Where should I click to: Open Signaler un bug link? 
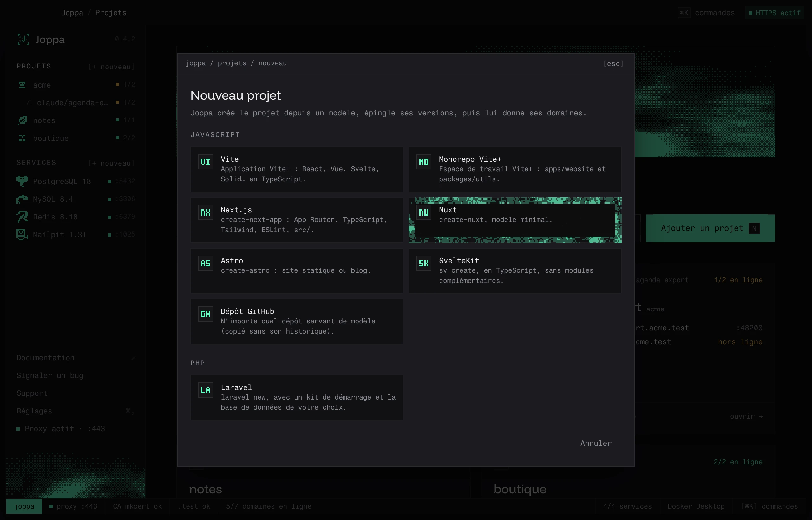[x=50, y=375]
